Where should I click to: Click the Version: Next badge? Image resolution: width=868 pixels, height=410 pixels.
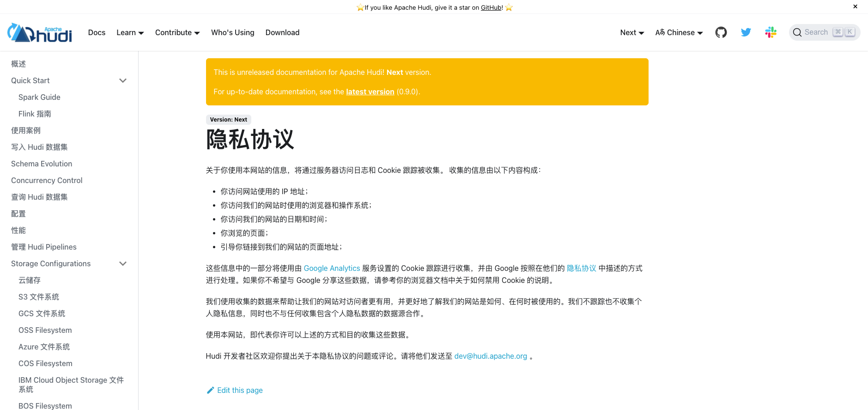tap(229, 119)
